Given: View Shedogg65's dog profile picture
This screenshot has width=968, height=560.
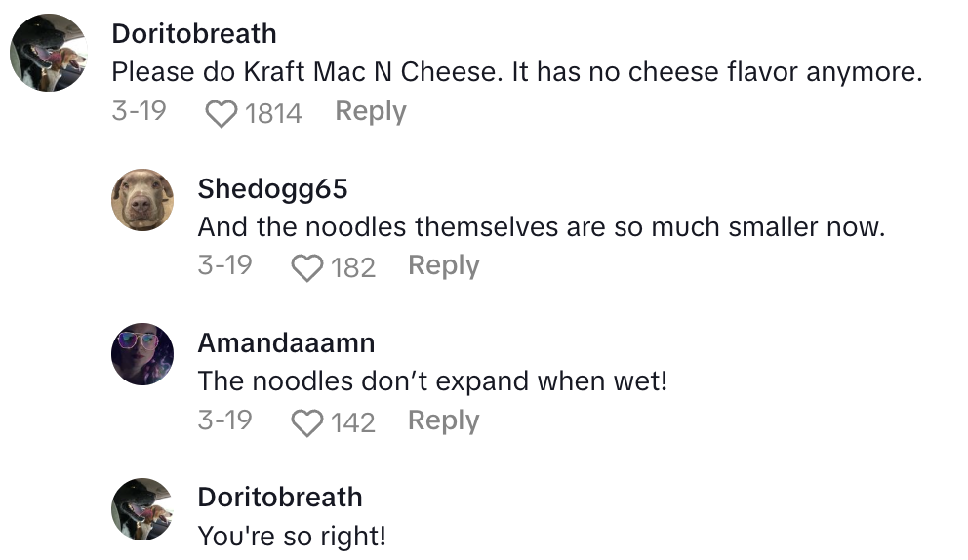Looking at the screenshot, I should [142, 200].
